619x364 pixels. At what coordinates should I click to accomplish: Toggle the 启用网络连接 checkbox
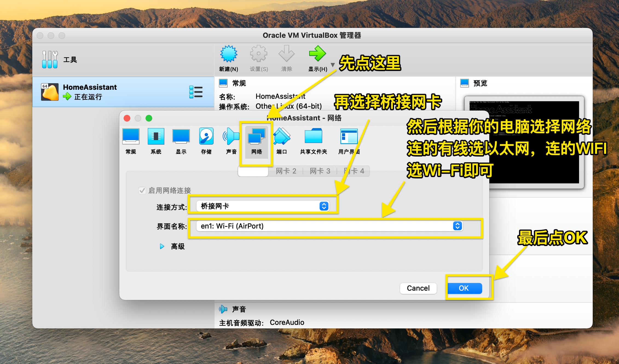(142, 190)
